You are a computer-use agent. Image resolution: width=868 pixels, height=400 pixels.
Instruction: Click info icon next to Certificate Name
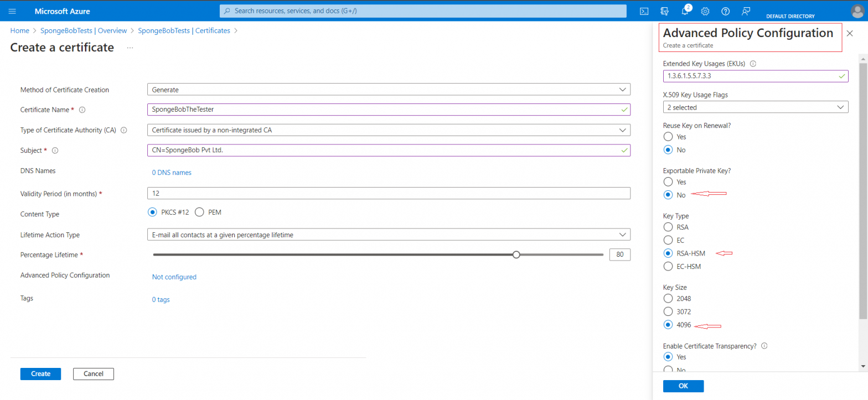coord(82,110)
